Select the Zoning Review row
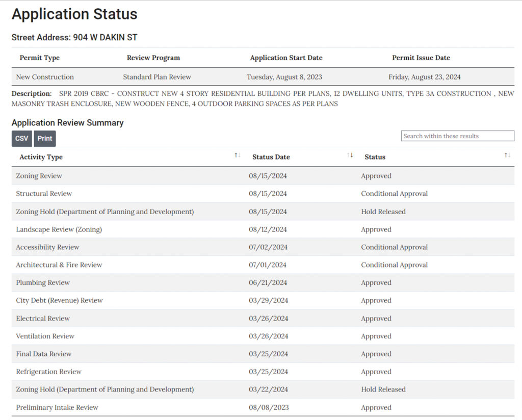The height and width of the screenshot is (420, 522). coord(39,176)
